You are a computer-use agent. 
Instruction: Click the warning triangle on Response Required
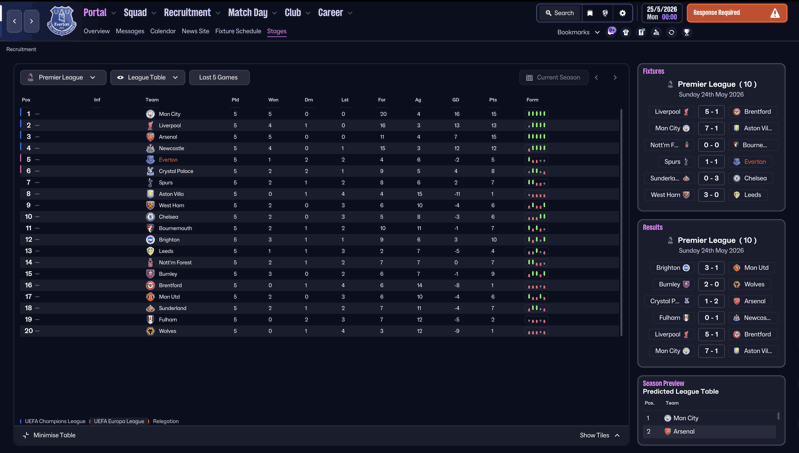[x=775, y=13]
